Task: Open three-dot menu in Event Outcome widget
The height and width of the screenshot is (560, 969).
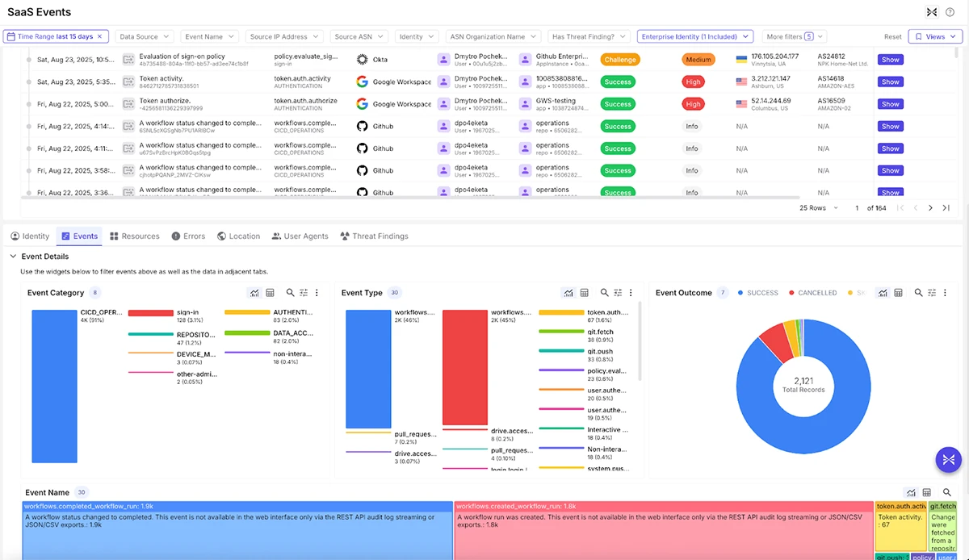Action: pos(945,293)
